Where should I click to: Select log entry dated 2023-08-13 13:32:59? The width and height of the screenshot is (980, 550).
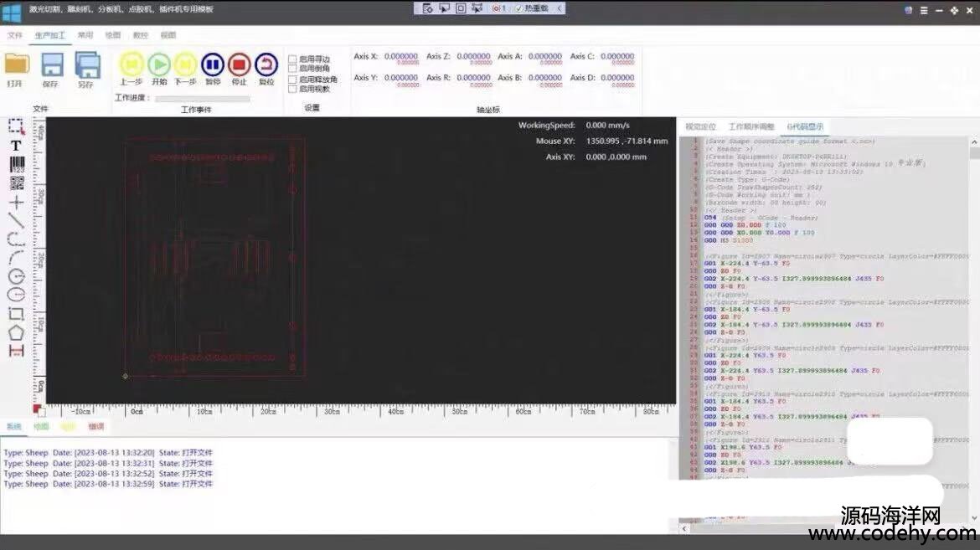point(108,484)
